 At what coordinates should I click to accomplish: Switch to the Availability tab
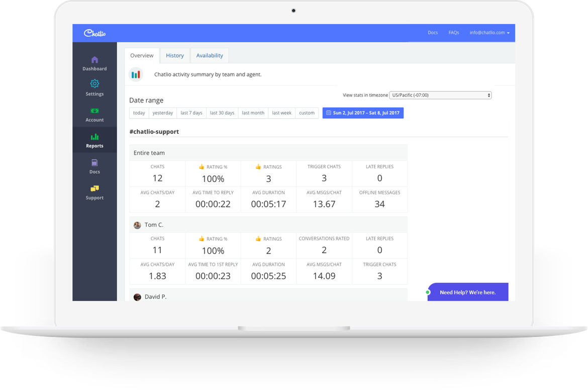pyautogui.click(x=210, y=55)
